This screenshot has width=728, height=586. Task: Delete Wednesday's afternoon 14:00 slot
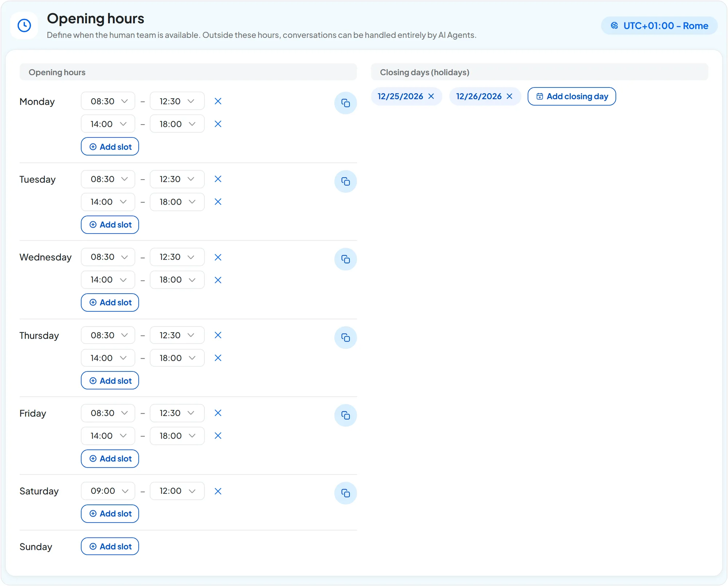point(218,280)
